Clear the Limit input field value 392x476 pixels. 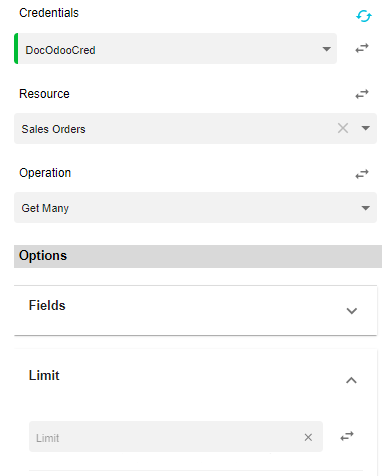[308, 437]
